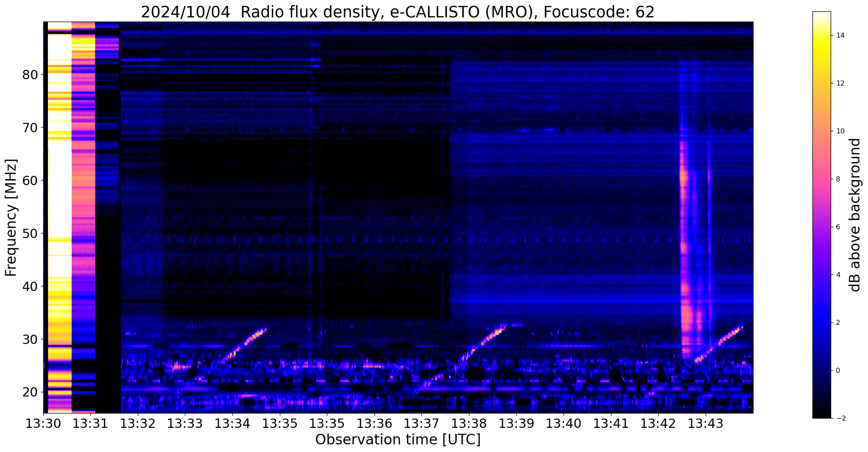Click colorbar tick label 8
The image size is (868, 452).
pos(837,179)
